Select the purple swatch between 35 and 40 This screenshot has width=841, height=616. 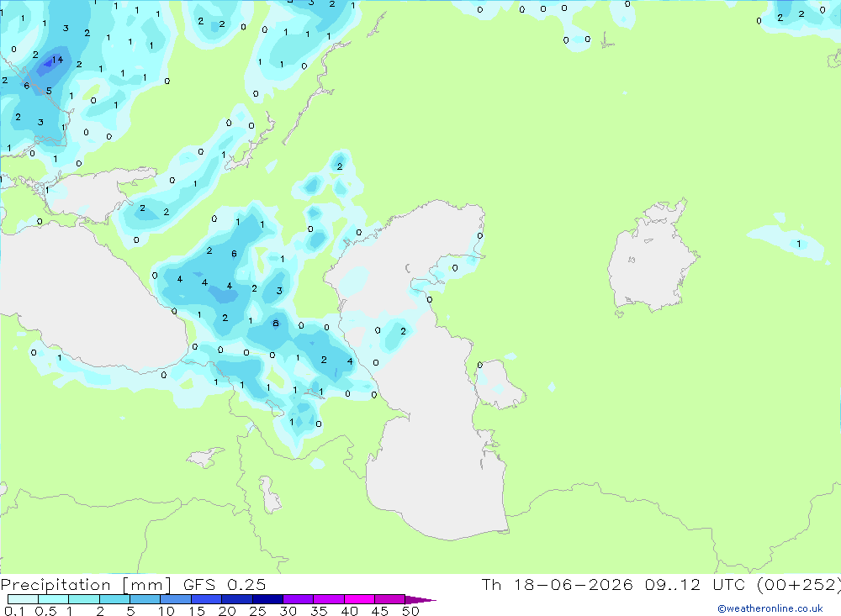coord(328,599)
